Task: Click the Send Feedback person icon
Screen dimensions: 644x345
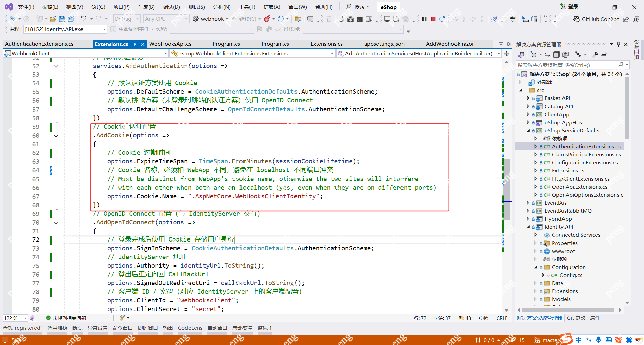Action: pos(636,19)
